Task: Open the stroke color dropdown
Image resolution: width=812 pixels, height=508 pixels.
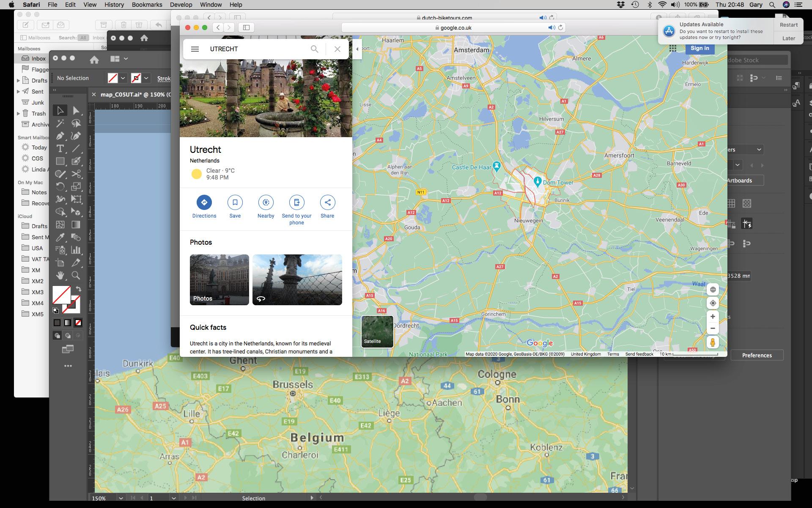Action: (146, 78)
